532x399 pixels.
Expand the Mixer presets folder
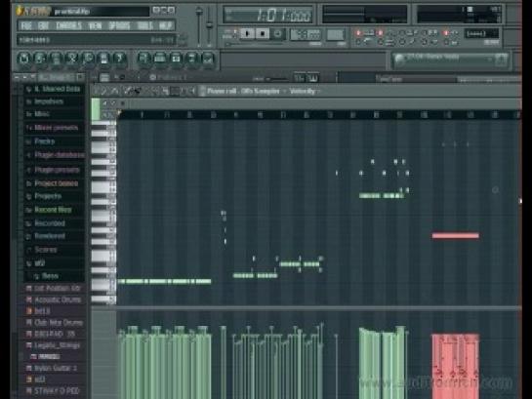click(54, 128)
